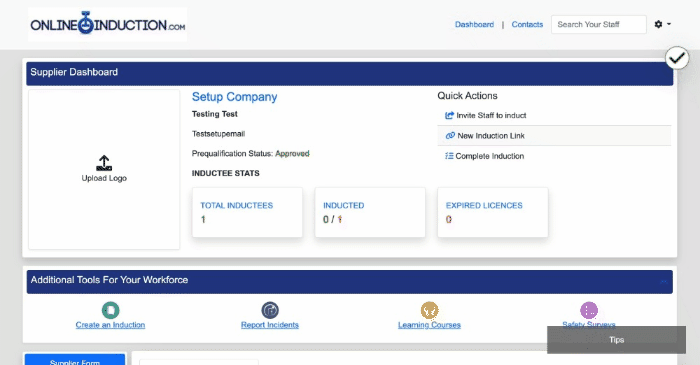
Task: Open the Expired Licences stat card
Action: (x=493, y=212)
